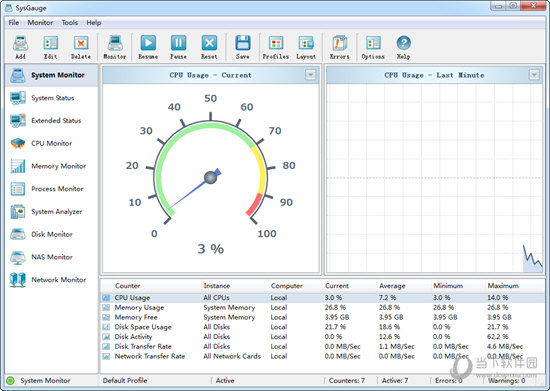Image resolution: width=550 pixels, height=391 pixels.
Task: Open the File menu
Action: coord(14,23)
